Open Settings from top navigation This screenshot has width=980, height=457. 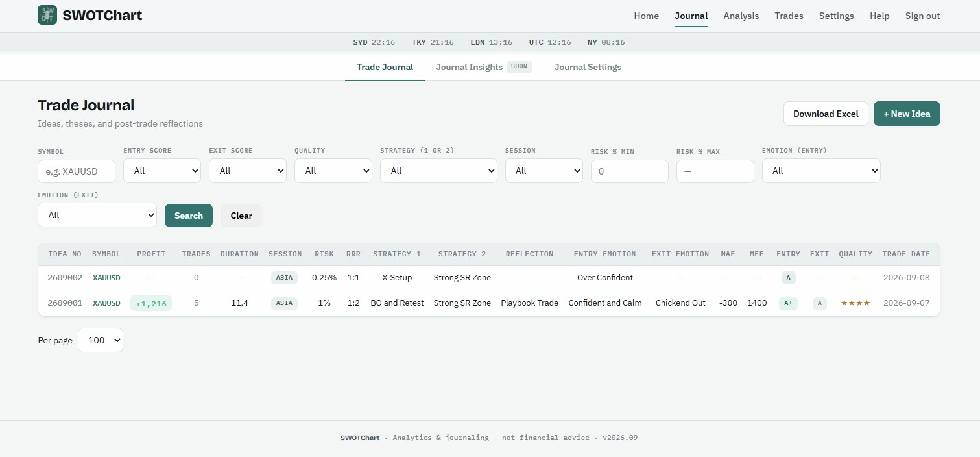pyautogui.click(x=837, y=16)
